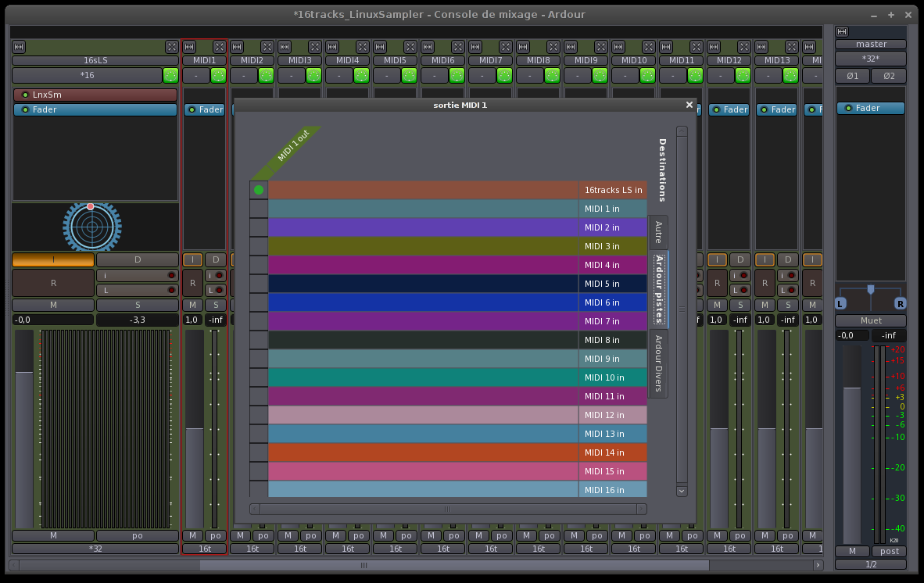Open the *16 input selector on 16sLS

87,76
